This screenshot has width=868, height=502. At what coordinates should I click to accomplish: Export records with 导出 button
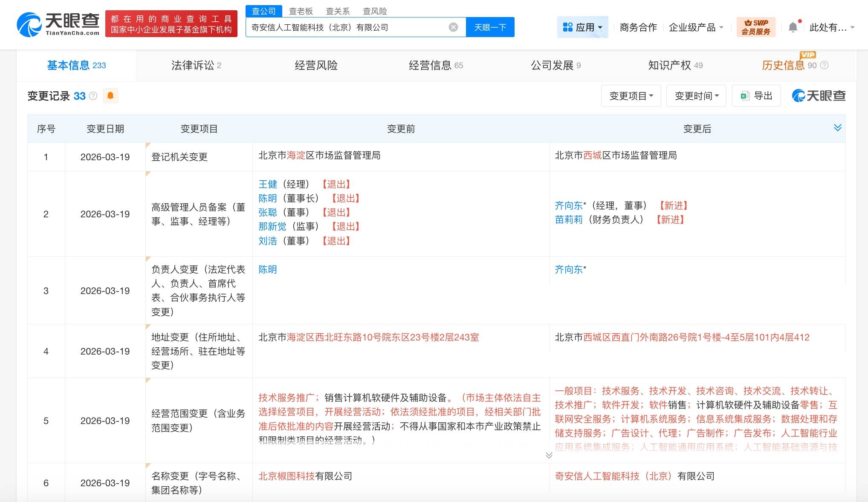756,96
